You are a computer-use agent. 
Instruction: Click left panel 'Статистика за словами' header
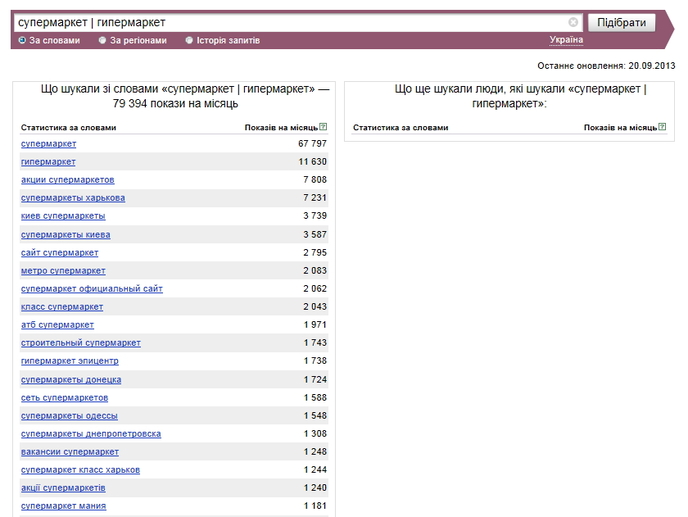pyautogui.click(x=68, y=128)
